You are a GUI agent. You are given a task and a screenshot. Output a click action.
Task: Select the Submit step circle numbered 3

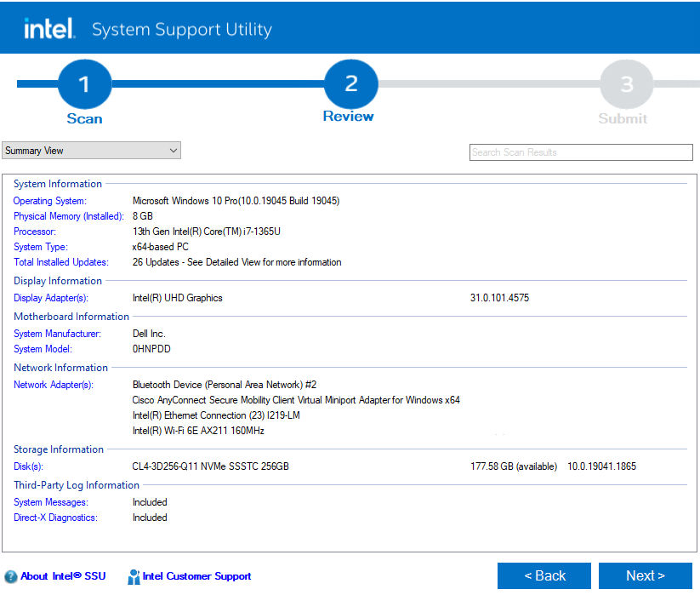click(x=625, y=83)
